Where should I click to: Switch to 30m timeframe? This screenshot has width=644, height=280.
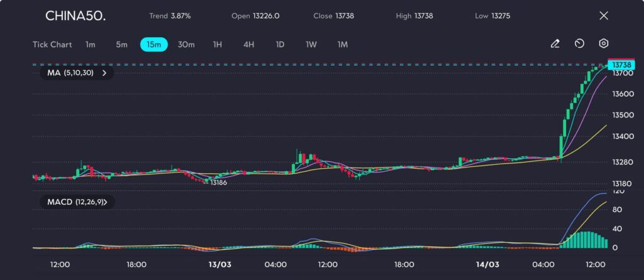click(x=186, y=45)
